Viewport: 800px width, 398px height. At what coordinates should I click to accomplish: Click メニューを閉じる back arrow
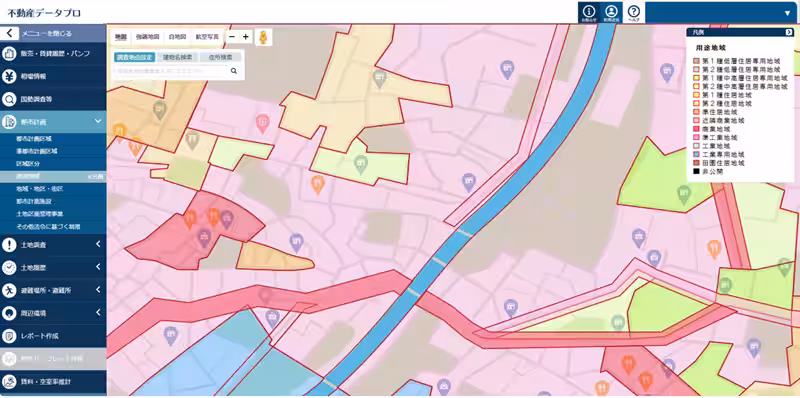pyautogui.click(x=9, y=34)
